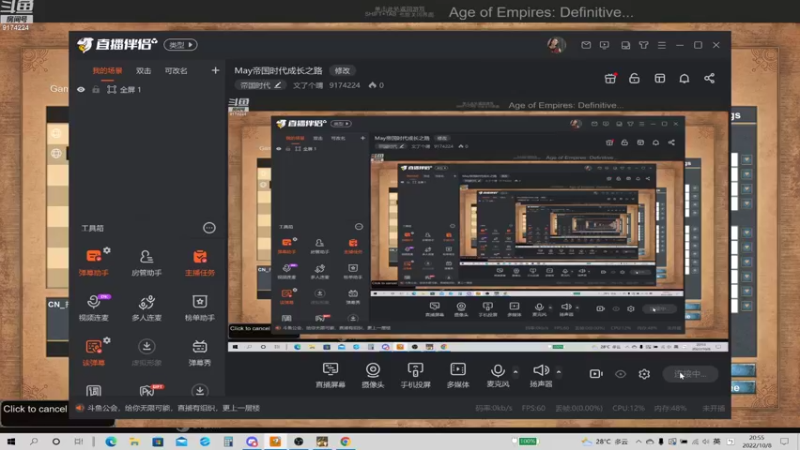Open toolbox more options circle
The height and width of the screenshot is (450, 800).
point(209,228)
